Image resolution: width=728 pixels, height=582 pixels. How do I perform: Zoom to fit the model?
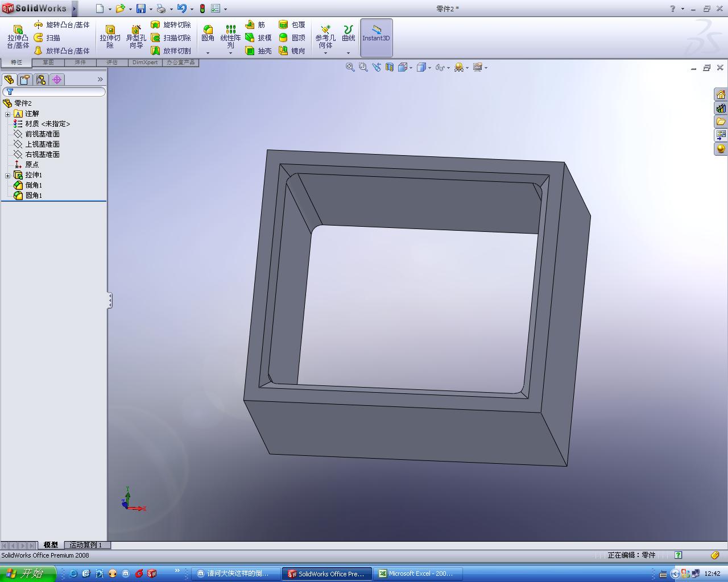point(350,67)
